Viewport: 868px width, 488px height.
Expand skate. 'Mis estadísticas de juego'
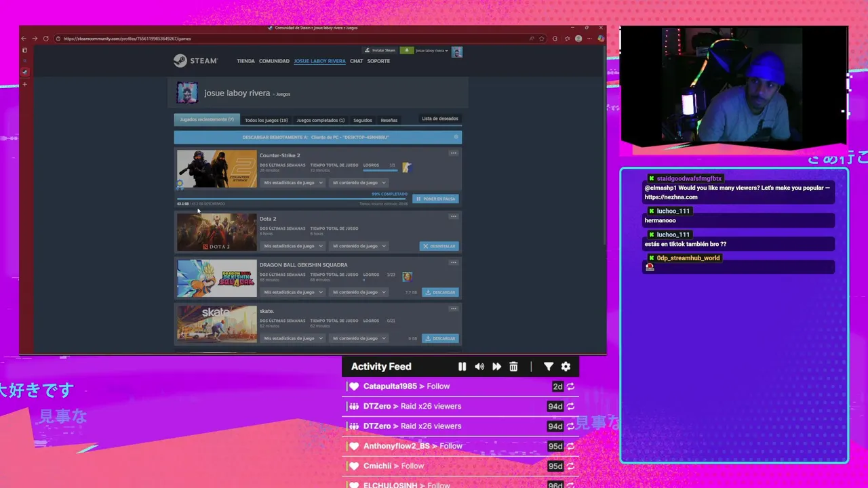click(x=292, y=338)
